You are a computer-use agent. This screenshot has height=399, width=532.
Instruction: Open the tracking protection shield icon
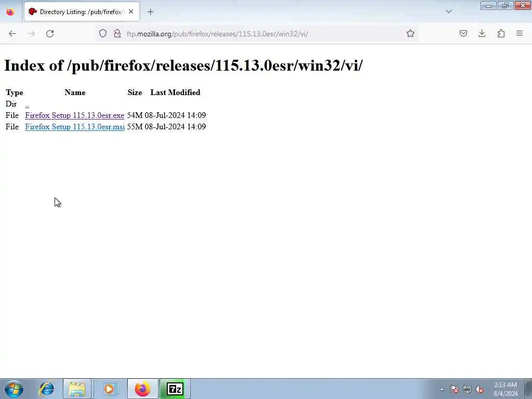(103, 33)
